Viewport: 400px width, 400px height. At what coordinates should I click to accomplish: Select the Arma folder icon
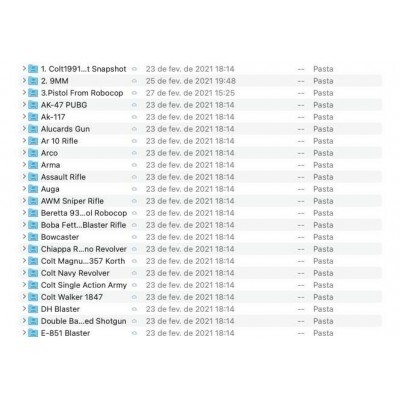coord(33,165)
